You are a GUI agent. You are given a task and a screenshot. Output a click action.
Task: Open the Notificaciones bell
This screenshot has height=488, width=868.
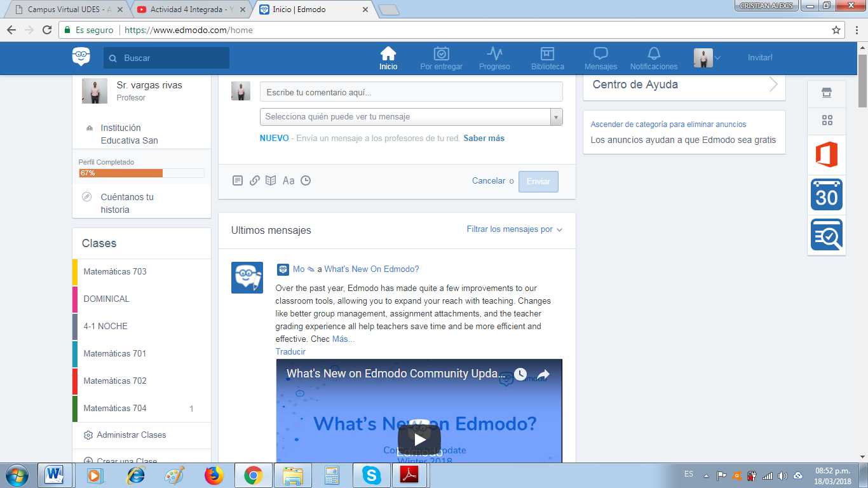(654, 57)
